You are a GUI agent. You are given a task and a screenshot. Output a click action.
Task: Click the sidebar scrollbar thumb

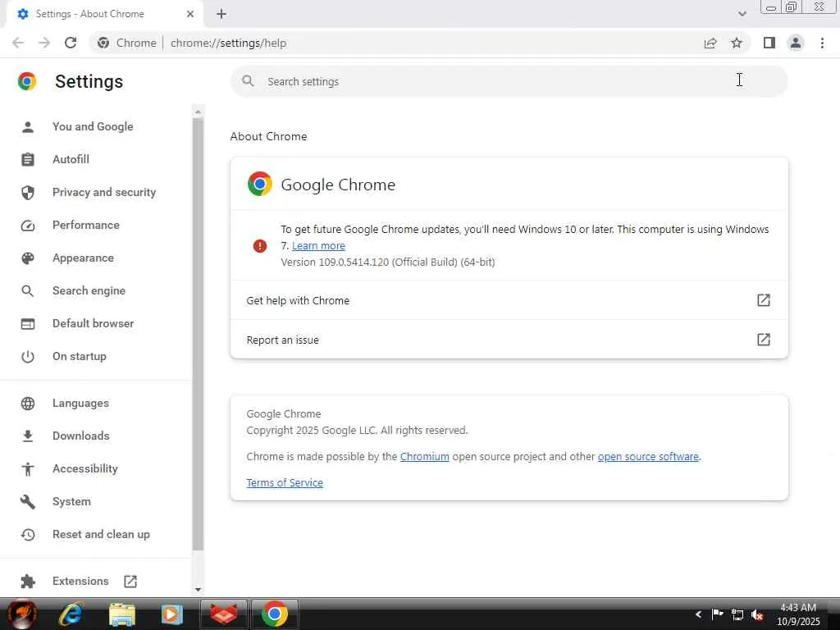198,335
